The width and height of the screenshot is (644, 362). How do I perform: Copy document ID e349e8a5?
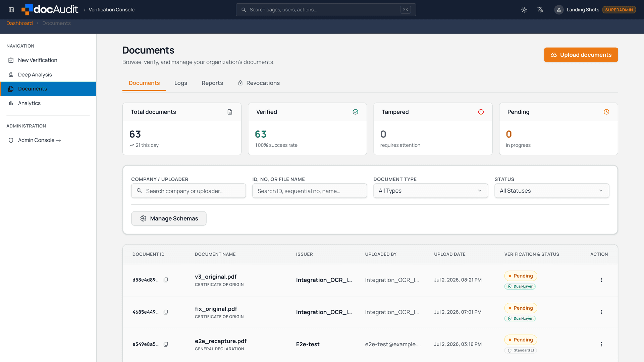pyautogui.click(x=166, y=344)
